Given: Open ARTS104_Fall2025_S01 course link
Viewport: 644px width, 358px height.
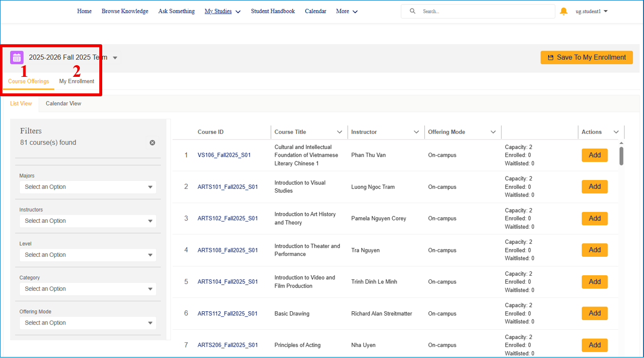Looking at the screenshot, I should (228, 282).
